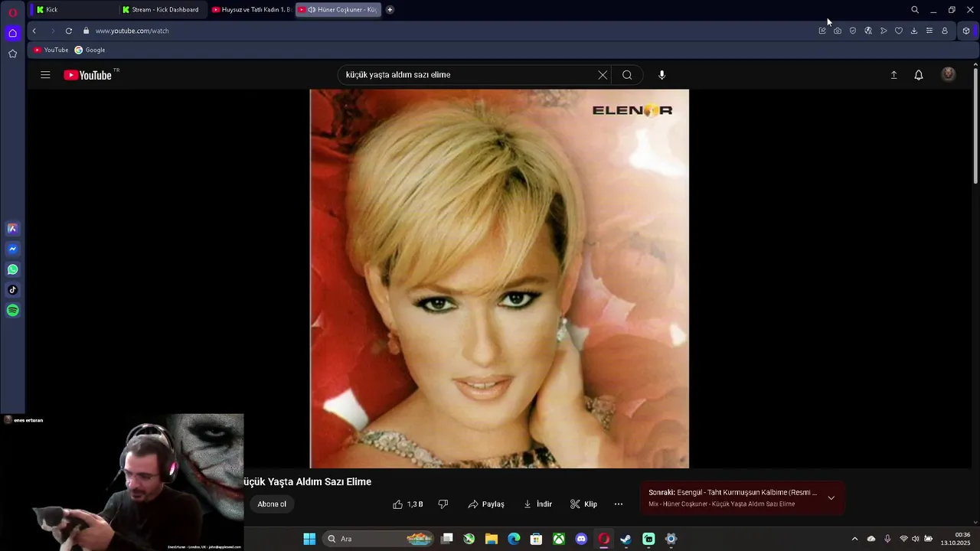Run search with the magnifier button
The height and width of the screenshot is (551, 980).
pos(627,75)
